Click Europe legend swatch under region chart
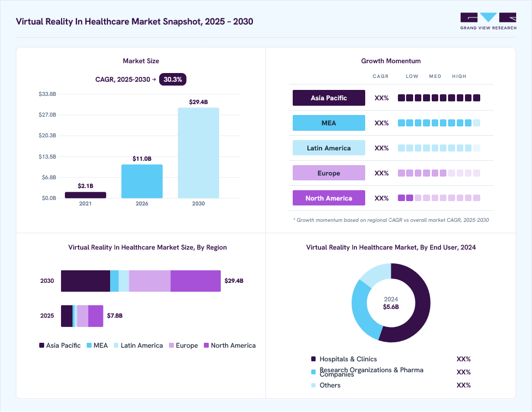532x412 pixels. tap(171, 346)
